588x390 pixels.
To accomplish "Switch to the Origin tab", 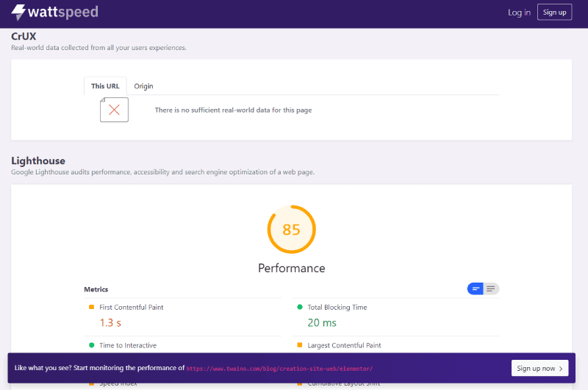I will 143,86.
